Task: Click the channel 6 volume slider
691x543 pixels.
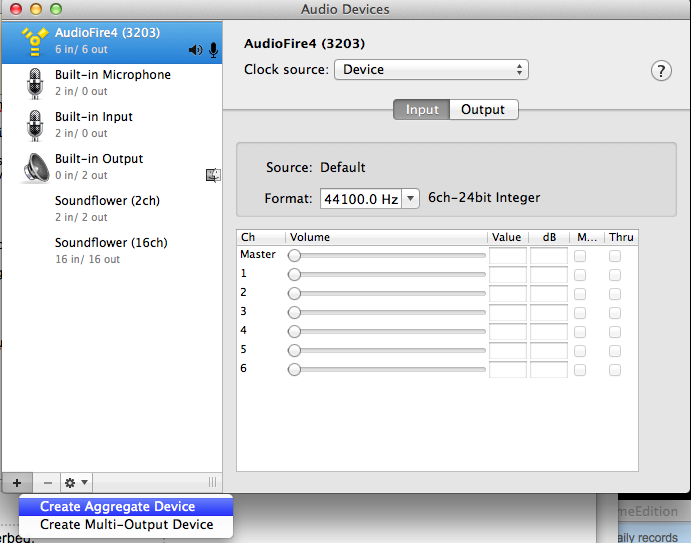Action: coord(386,369)
